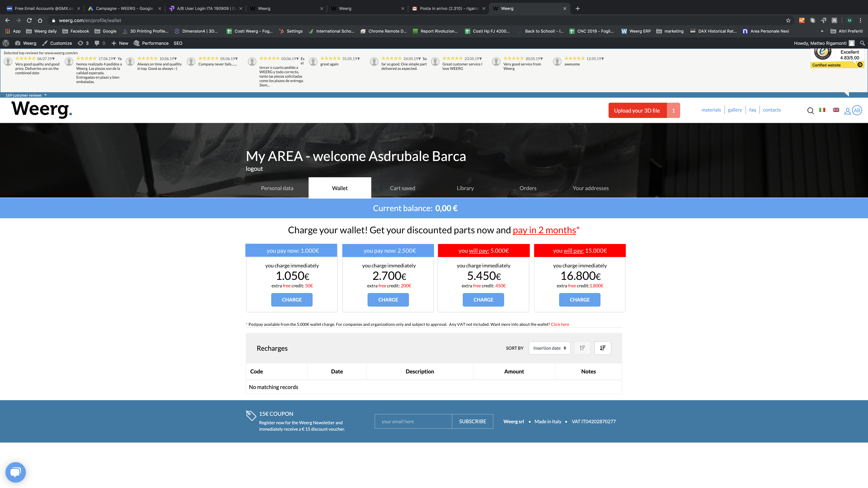Charge the 1.050€ wallet package
Viewport: 868px width, 488px height.
[x=291, y=300]
